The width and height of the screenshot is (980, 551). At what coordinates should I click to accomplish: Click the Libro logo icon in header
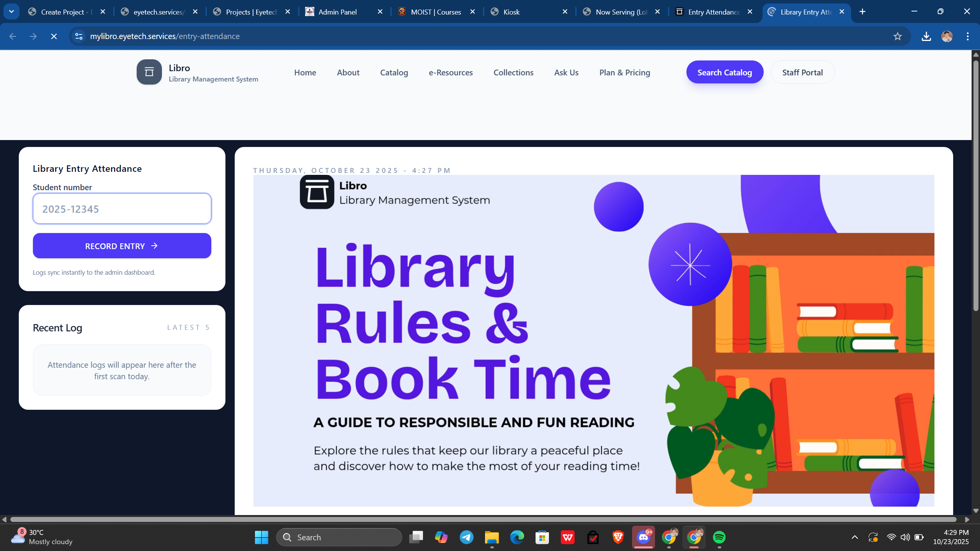pyautogui.click(x=149, y=72)
